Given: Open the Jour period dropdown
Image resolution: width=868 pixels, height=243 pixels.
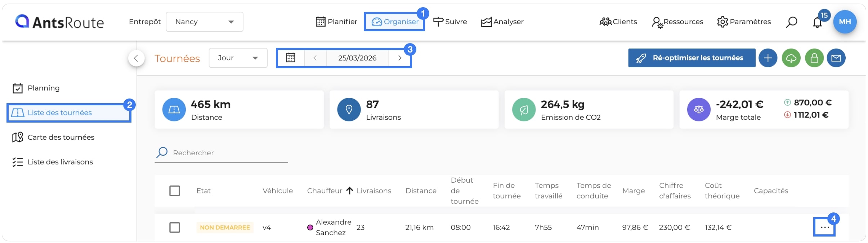Looking at the screenshot, I should pyautogui.click(x=238, y=58).
